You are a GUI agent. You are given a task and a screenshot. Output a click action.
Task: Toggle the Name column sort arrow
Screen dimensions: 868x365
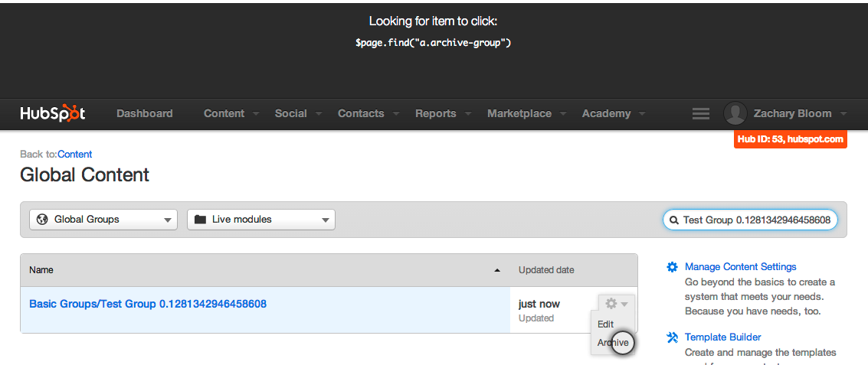496,270
